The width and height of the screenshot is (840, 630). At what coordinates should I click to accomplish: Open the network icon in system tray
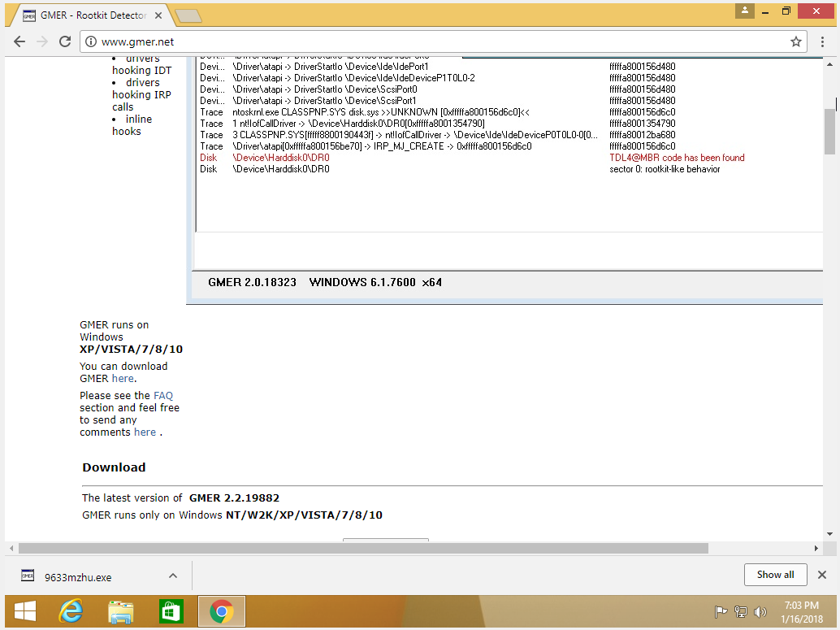pos(740,612)
